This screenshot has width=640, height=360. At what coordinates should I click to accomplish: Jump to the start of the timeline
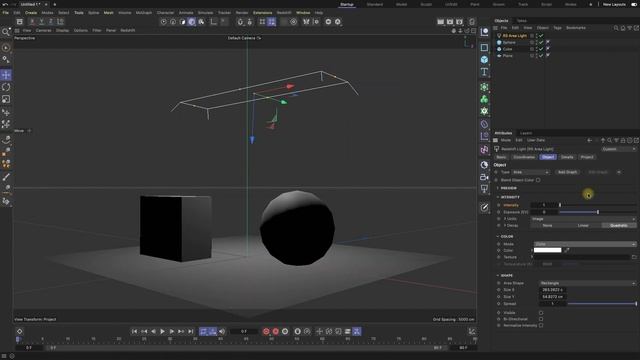point(134,331)
